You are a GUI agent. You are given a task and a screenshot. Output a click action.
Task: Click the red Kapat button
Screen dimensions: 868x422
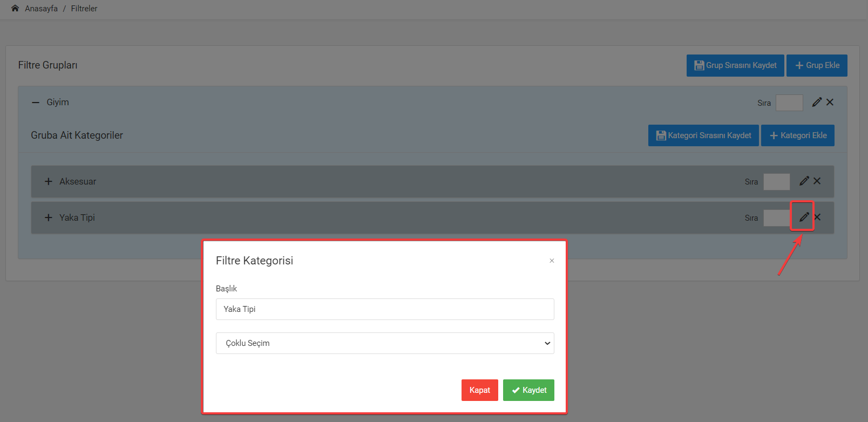point(480,390)
